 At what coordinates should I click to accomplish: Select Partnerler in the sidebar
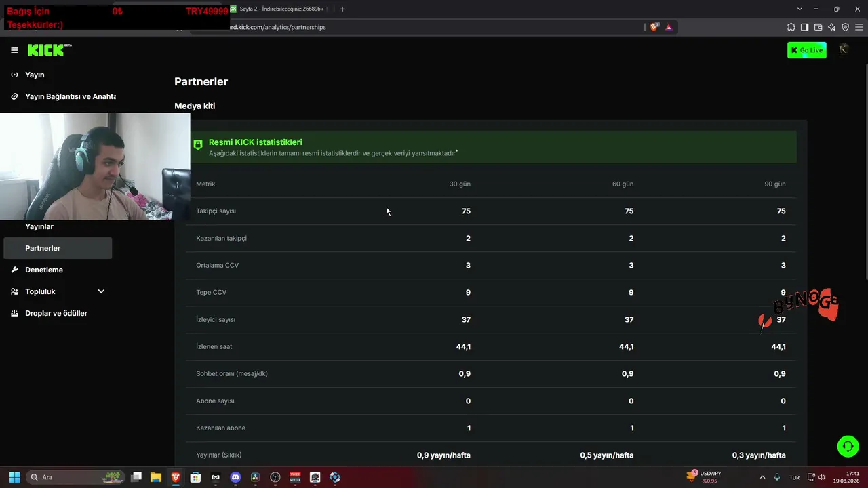(x=58, y=248)
